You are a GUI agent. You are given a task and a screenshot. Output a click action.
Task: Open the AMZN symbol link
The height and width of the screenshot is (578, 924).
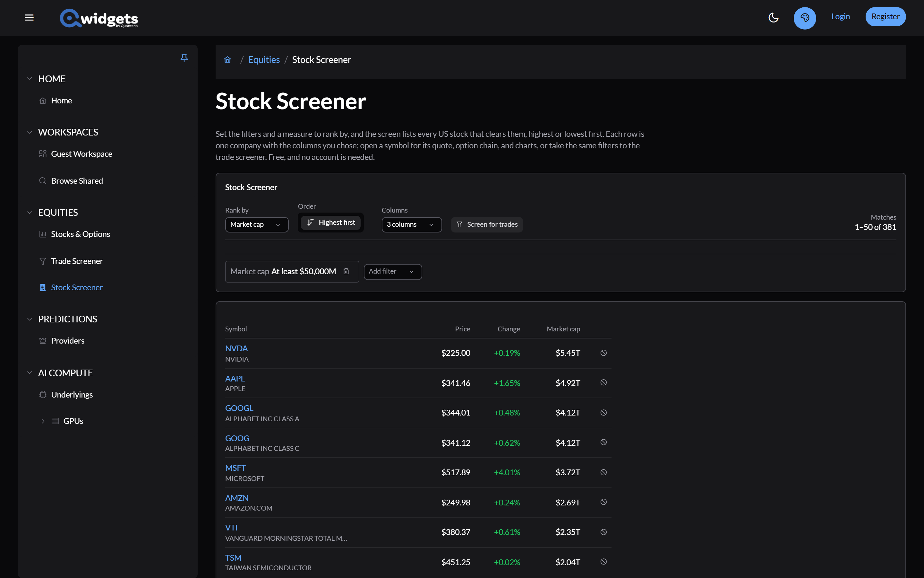click(237, 498)
